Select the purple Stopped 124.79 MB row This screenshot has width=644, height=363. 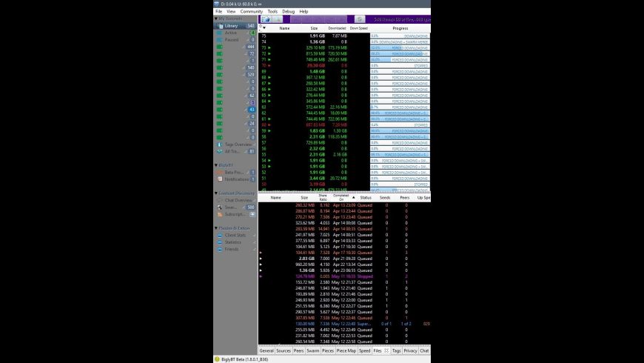pyautogui.click(x=344, y=276)
